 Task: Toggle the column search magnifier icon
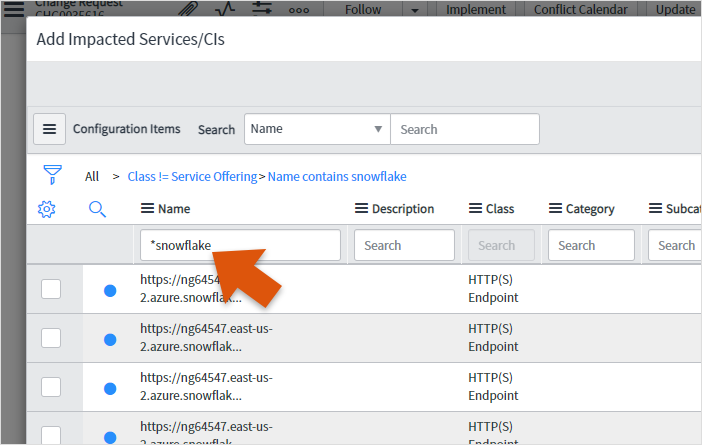point(97,209)
